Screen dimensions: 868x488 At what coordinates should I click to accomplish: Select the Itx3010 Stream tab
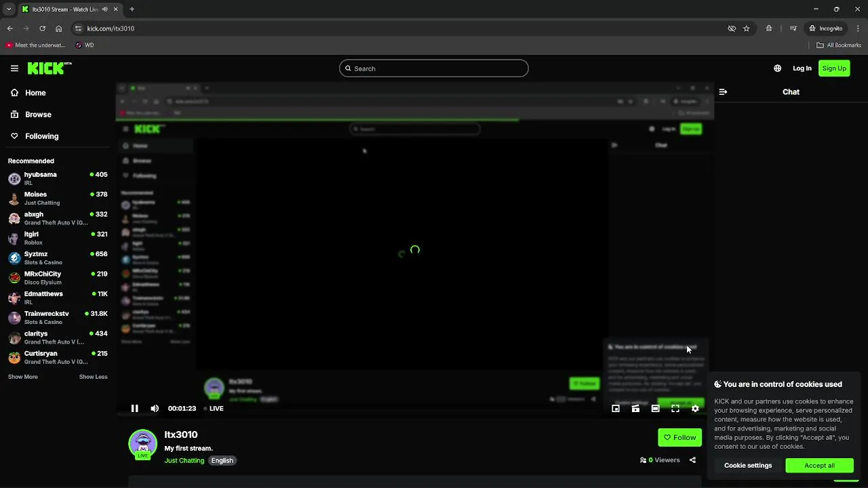click(70, 9)
